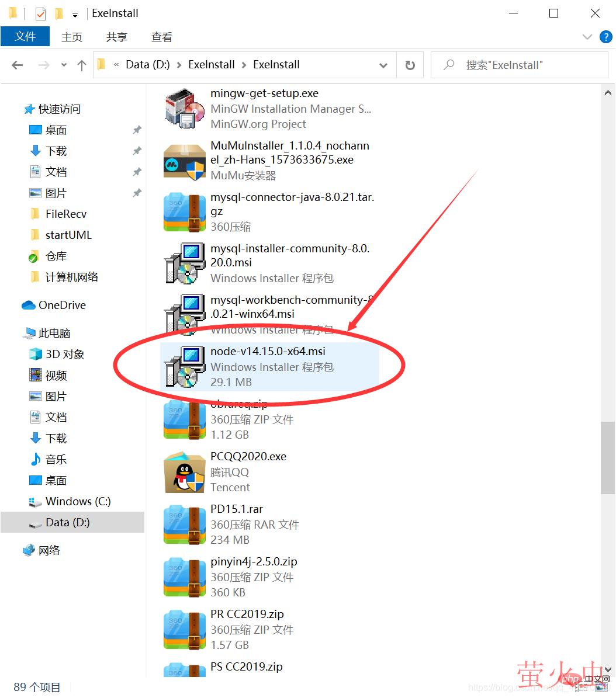
Task: Switch to the 主页 ribbon tab
Action: pyautogui.click(x=72, y=37)
